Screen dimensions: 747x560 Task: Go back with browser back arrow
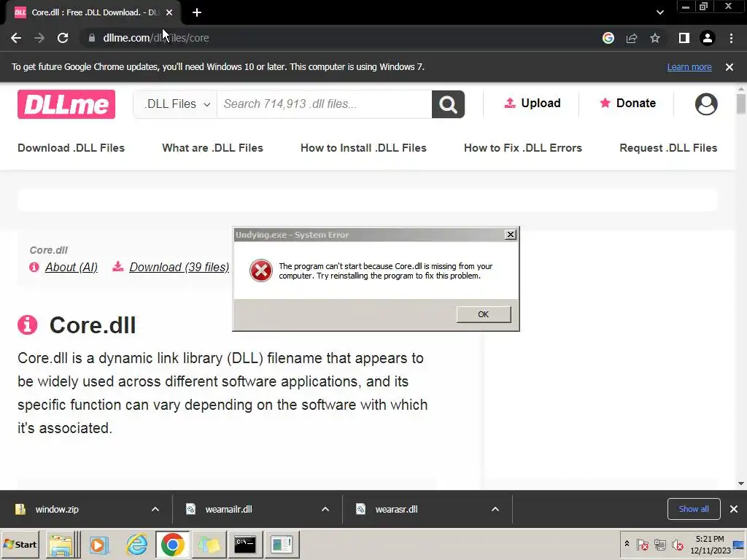click(x=16, y=38)
